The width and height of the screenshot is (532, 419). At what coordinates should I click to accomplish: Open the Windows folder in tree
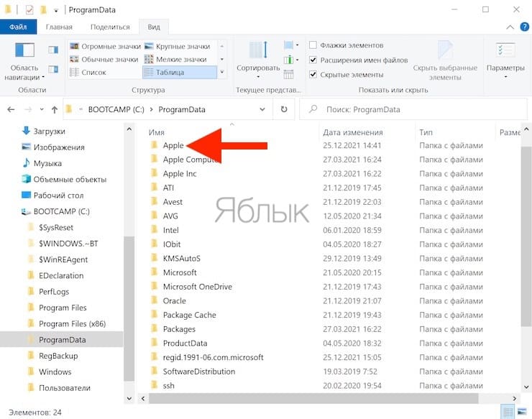point(55,372)
